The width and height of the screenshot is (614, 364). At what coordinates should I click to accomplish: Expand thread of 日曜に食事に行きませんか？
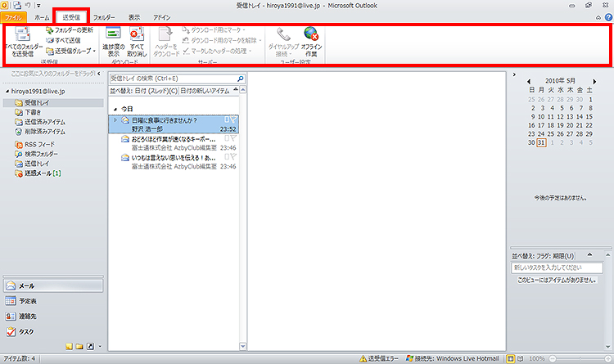click(x=115, y=120)
